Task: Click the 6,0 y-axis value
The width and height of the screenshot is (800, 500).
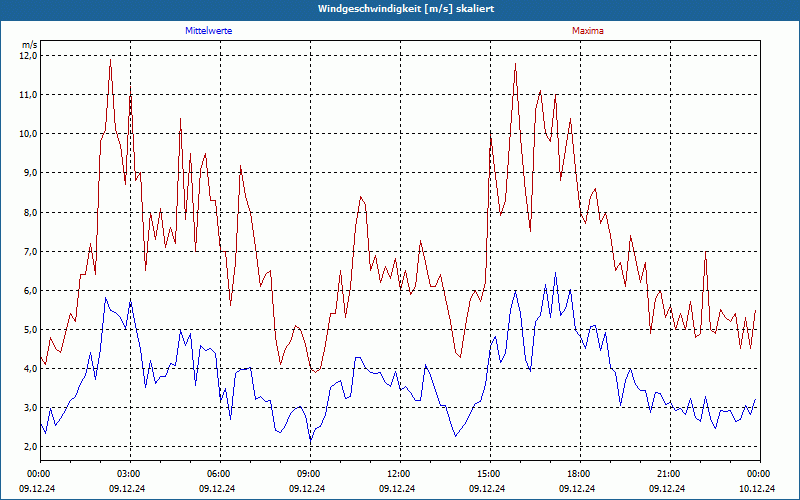Action: click(x=31, y=290)
